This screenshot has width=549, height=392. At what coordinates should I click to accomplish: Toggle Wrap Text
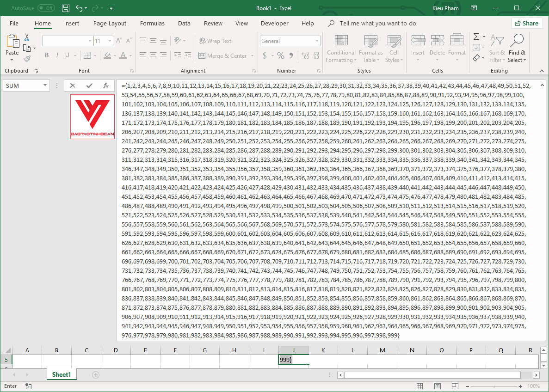point(215,41)
